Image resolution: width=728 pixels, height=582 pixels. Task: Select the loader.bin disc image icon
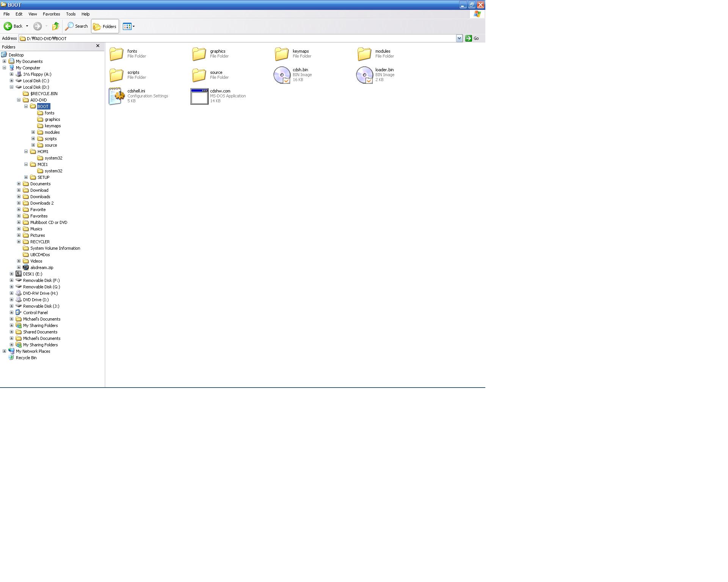pos(364,75)
